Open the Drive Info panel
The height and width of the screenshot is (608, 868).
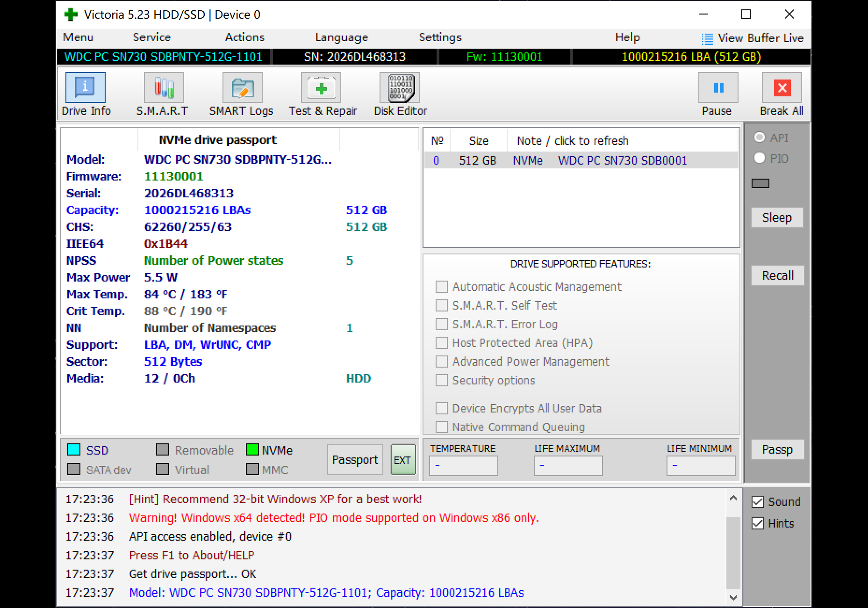coord(86,87)
